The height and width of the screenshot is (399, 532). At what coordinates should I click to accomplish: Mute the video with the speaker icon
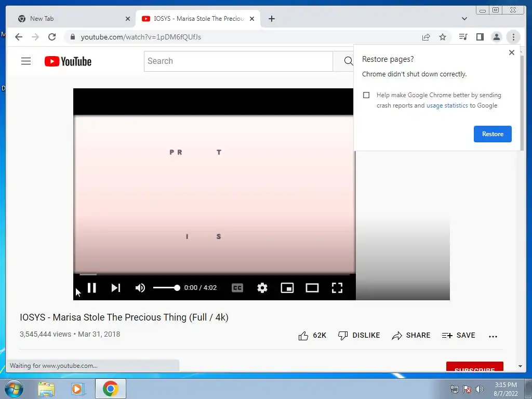coord(140,288)
